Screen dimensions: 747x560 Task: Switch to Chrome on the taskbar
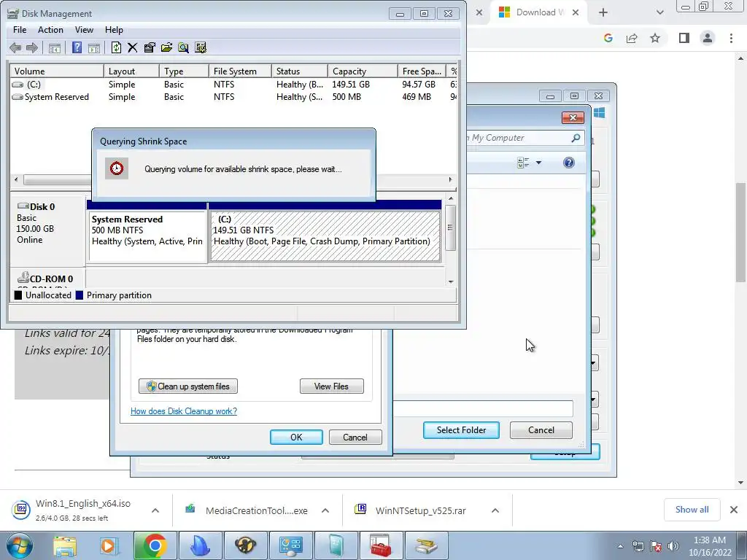(155, 545)
